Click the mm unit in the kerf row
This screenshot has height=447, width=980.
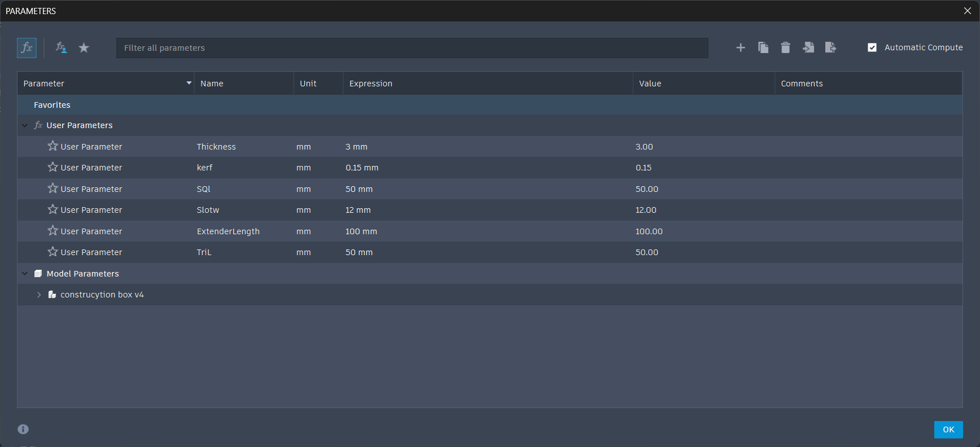[x=304, y=168]
